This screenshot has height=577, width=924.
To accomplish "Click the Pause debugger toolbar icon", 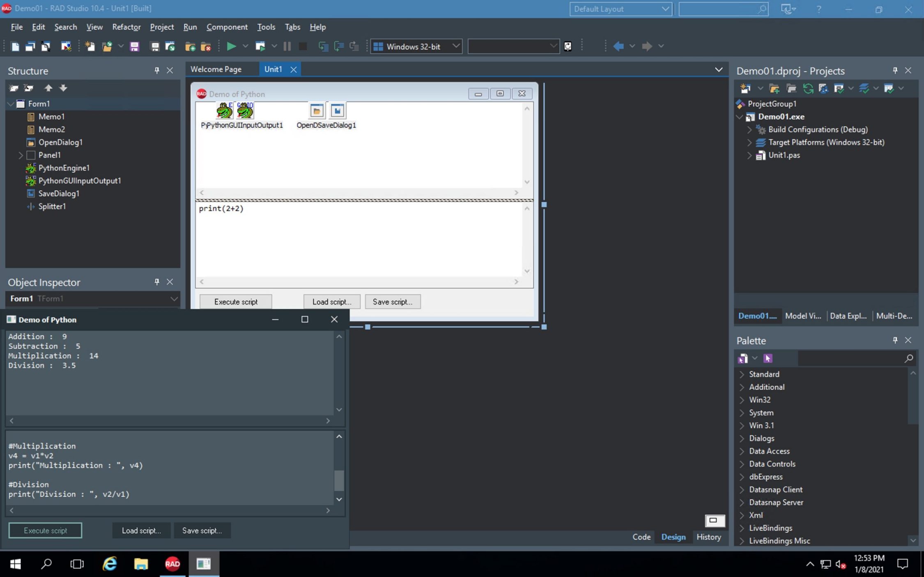I will coord(287,46).
